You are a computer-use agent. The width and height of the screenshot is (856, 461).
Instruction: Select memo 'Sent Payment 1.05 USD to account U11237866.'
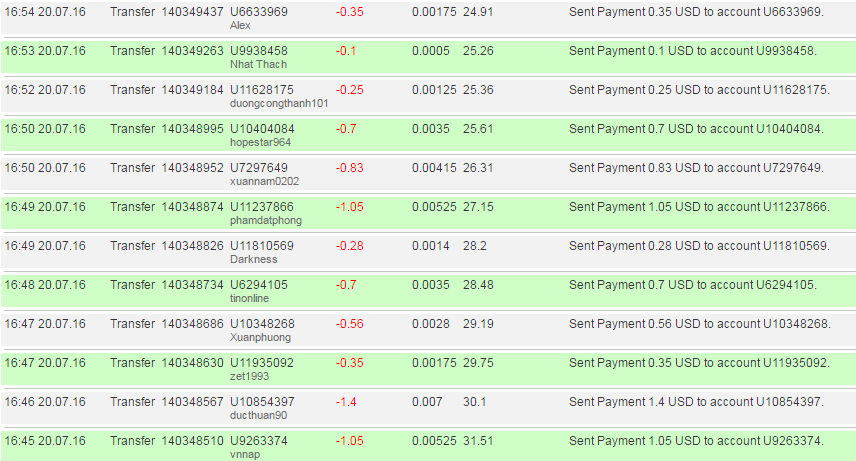point(699,206)
